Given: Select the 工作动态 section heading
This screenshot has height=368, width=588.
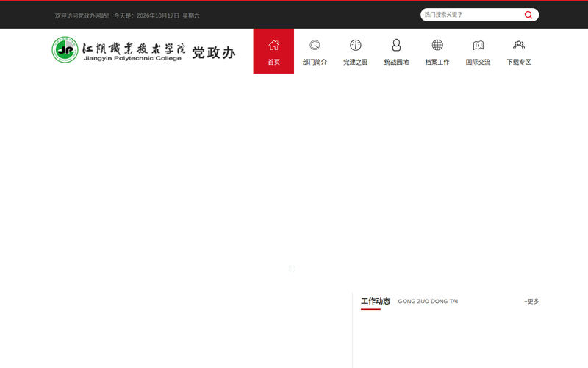Looking at the screenshot, I should pos(376,301).
